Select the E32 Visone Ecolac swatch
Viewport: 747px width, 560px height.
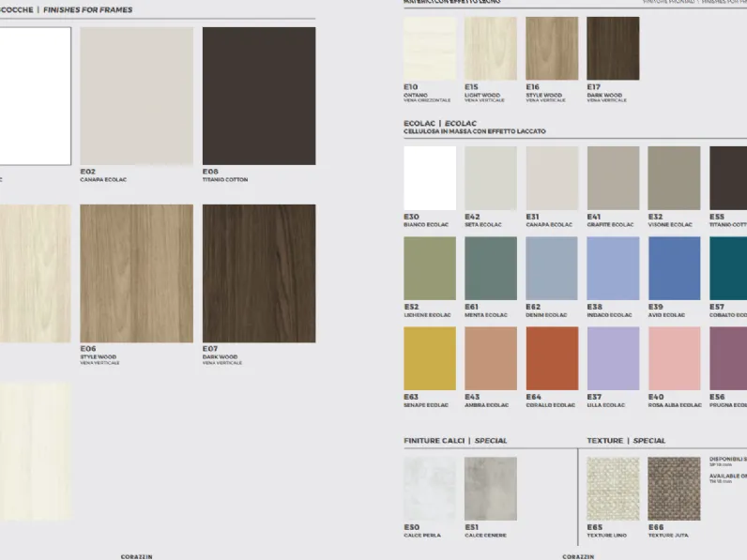click(674, 178)
